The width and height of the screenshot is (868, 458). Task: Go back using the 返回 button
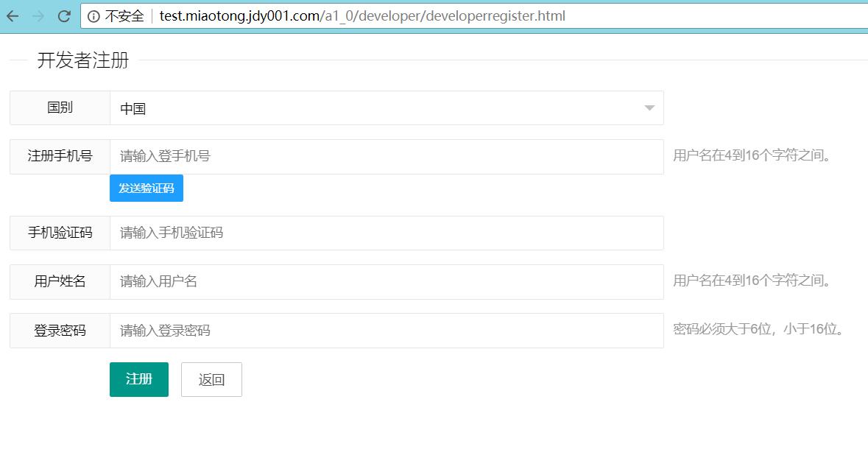211,380
